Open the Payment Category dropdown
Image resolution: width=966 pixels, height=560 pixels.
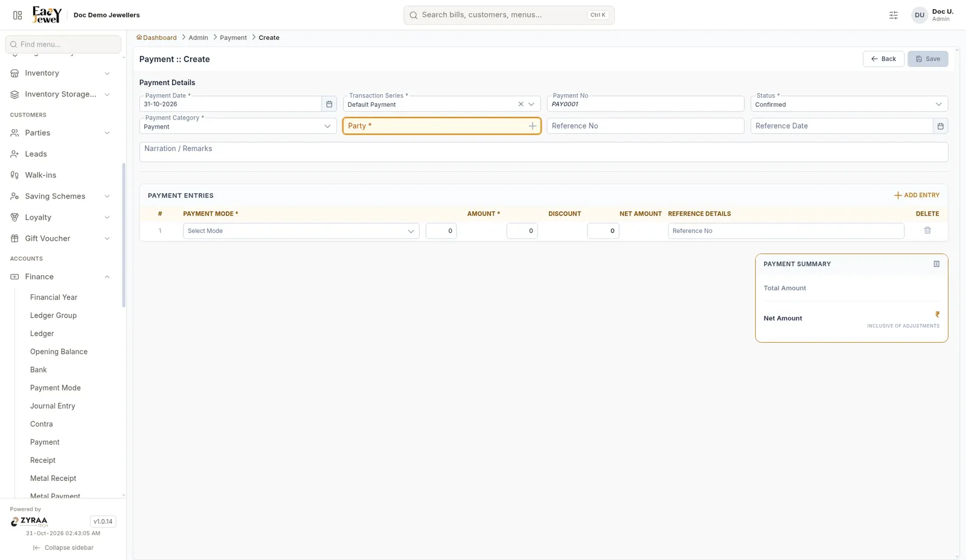pos(238,126)
